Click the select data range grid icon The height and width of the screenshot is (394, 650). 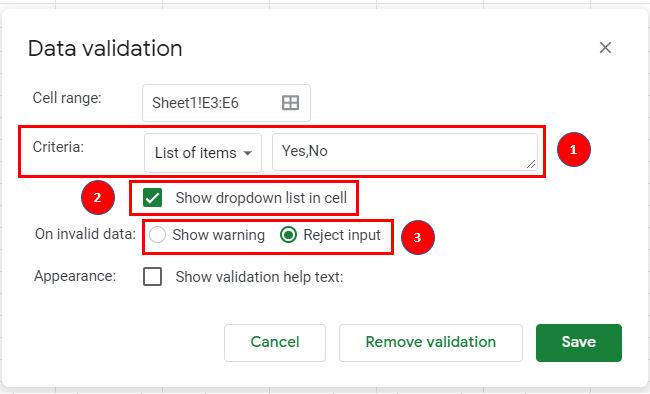pos(290,102)
